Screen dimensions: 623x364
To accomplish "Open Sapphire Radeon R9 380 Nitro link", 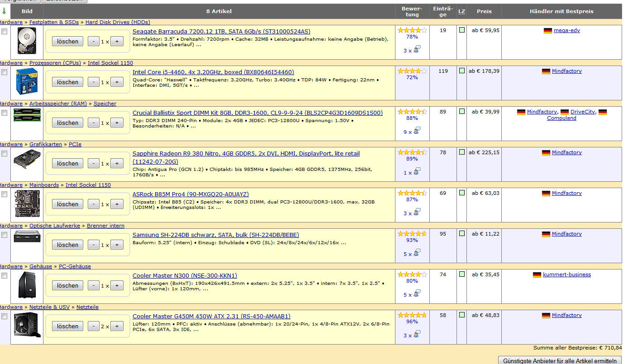I will tap(246, 157).
